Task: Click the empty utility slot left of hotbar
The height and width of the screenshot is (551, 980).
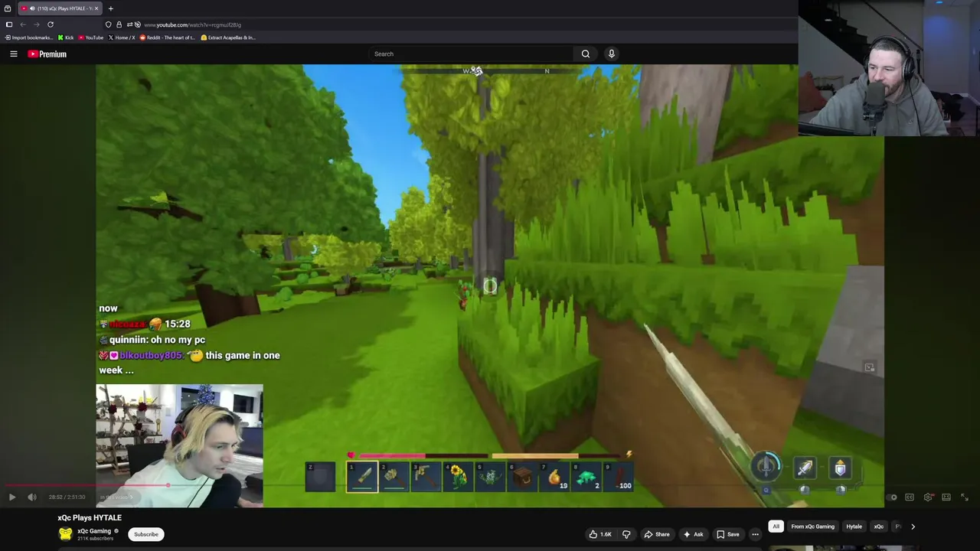Action: (x=321, y=476)
